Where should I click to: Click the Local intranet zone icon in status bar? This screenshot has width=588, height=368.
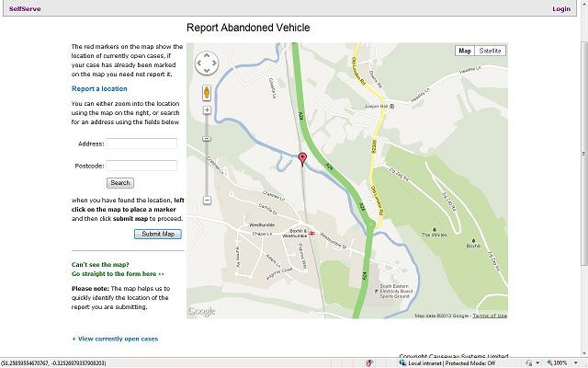pyautogui.click(x=402, y=362)
